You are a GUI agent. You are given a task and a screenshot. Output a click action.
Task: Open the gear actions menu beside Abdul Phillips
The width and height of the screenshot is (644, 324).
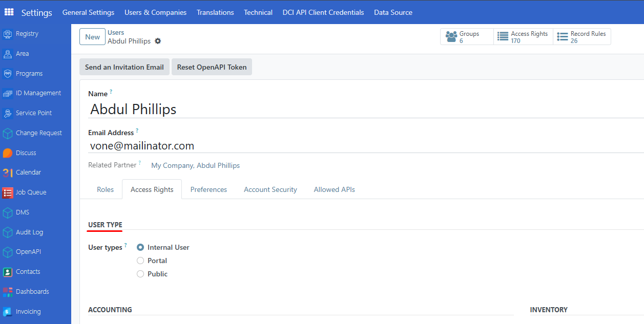click(x=157, y=41)
